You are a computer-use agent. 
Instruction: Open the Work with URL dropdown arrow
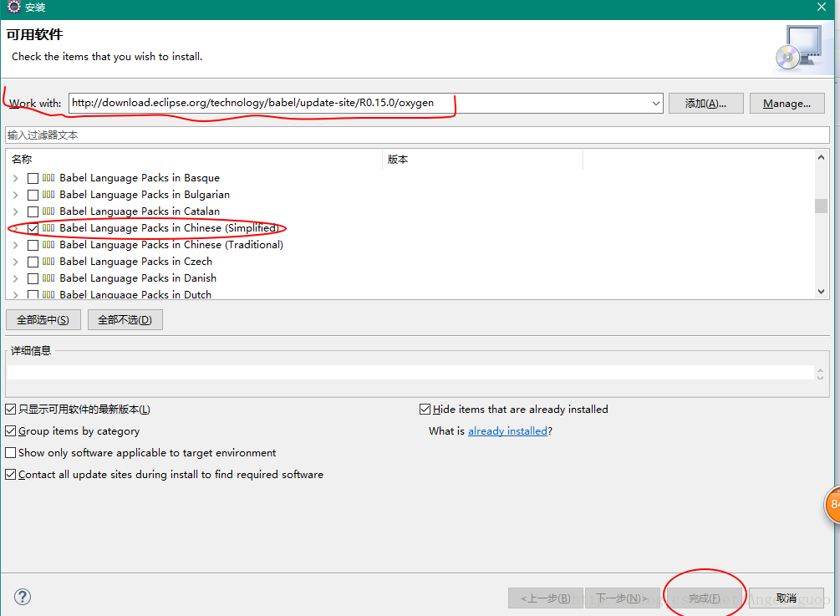pos(656,104)
